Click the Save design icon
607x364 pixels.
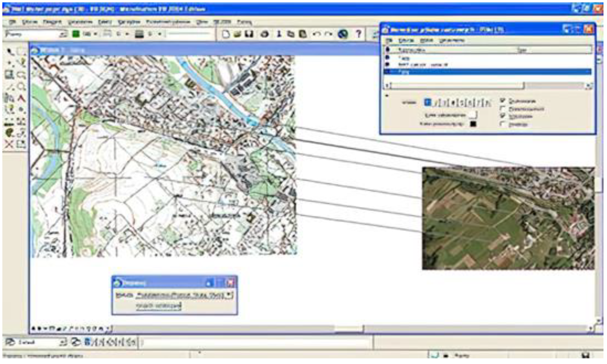click(249, 34)
